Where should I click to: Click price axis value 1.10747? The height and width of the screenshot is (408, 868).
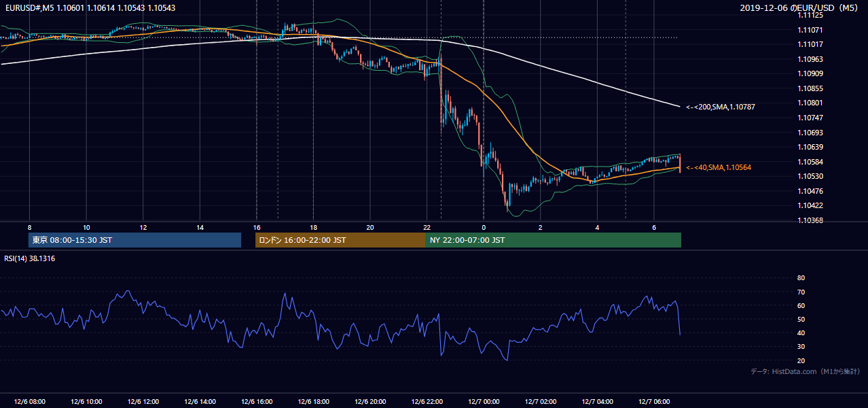[811, 118]
